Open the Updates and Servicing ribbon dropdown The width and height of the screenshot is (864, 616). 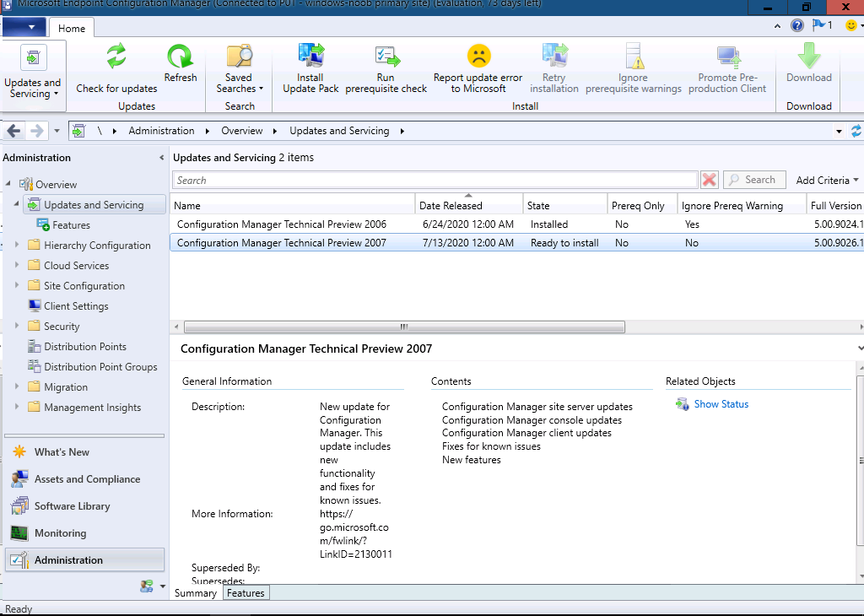(x=33, y=74)
